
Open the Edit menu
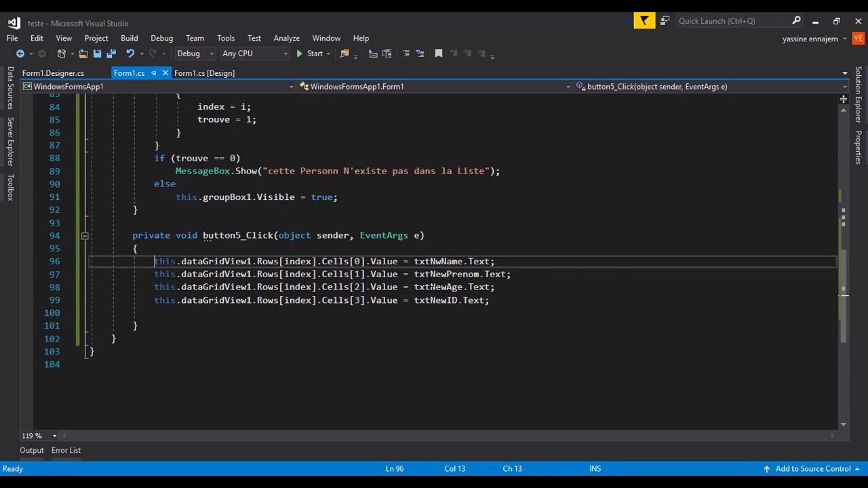(37, 38)
